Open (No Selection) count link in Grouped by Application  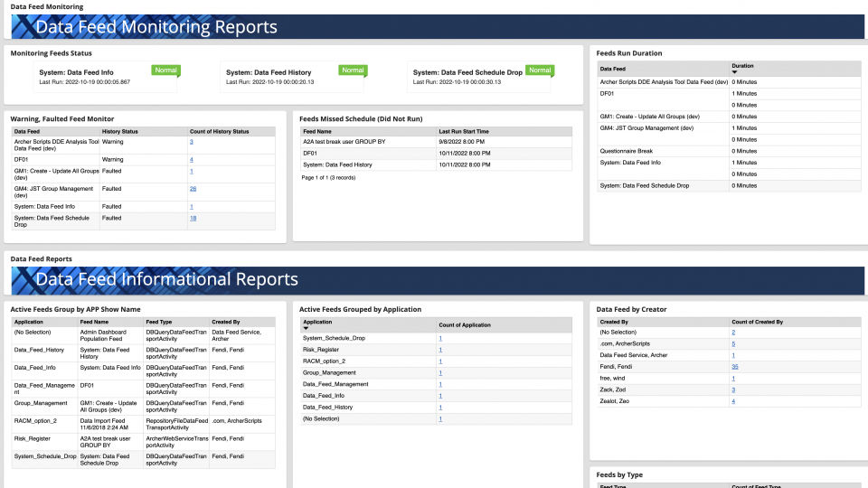coord(440,419)
